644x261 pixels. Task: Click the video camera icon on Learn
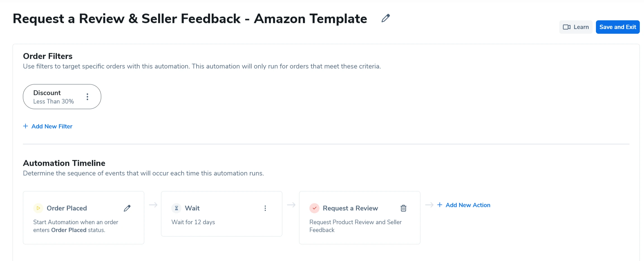click(567, 27)
